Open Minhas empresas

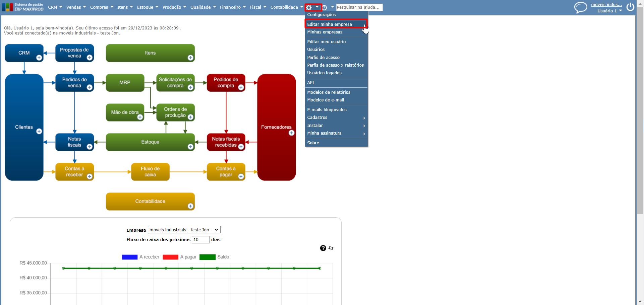click(336, 32)
